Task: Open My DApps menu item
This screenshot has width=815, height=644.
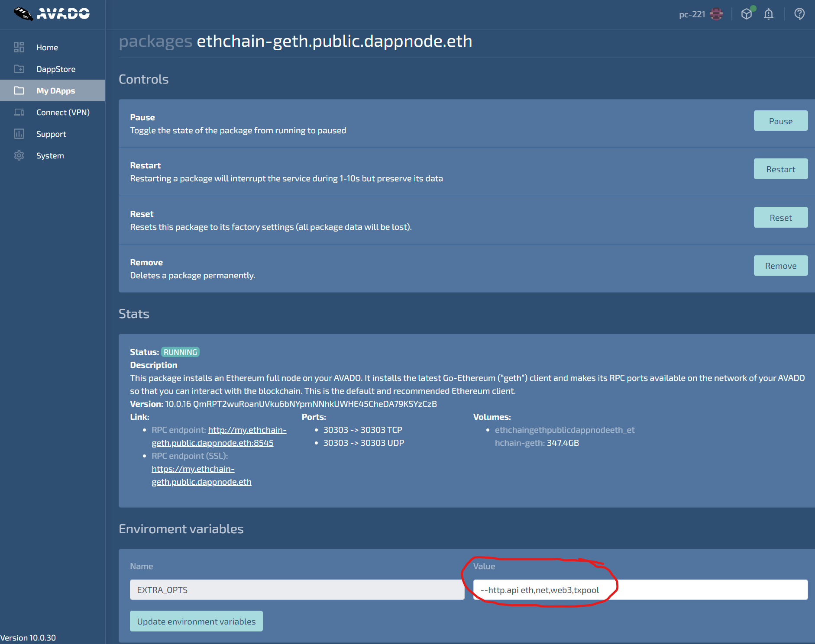Action: (x=55, y=90)
